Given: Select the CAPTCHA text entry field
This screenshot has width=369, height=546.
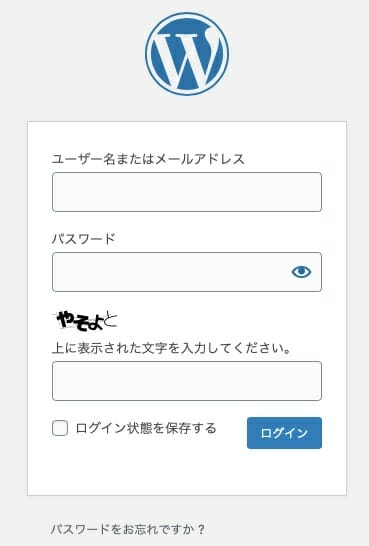Looking at the screenshot, I should coord(187,381).
